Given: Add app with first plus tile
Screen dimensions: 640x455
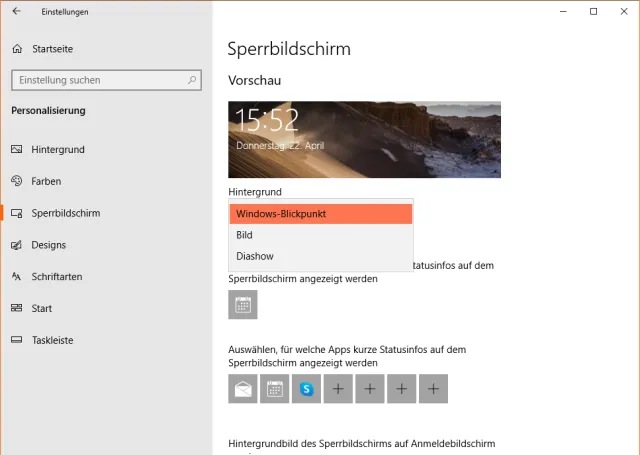Looking at the screenshot, I should click(338, 389).
